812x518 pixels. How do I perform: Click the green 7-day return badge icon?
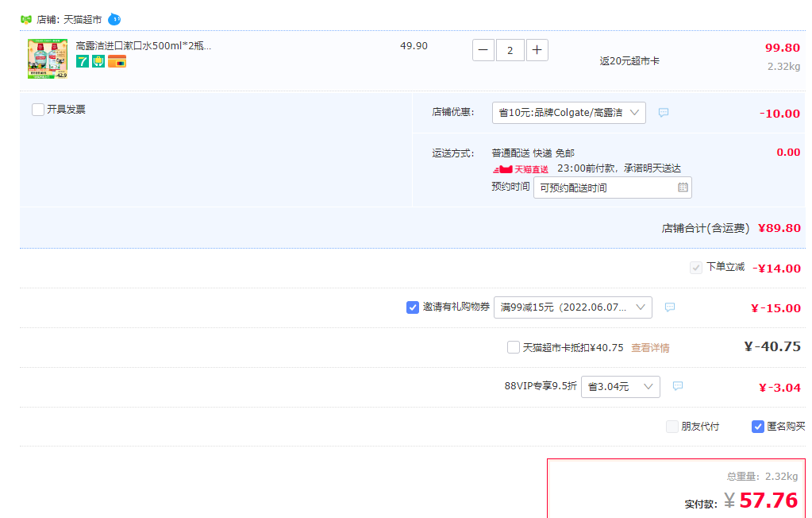(83, 61)
